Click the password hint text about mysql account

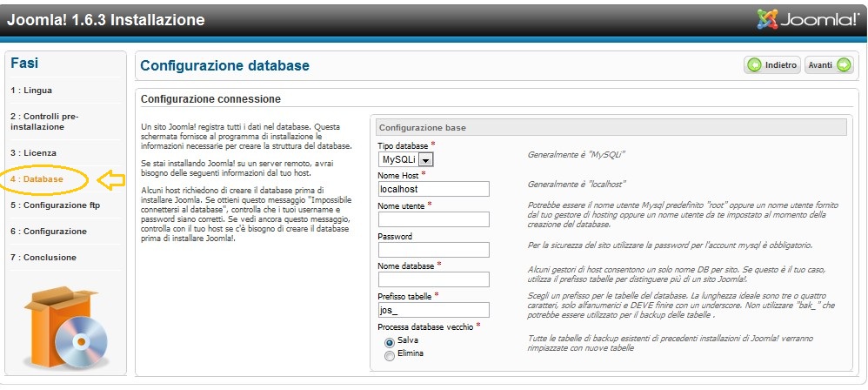(x=670, y=245)
